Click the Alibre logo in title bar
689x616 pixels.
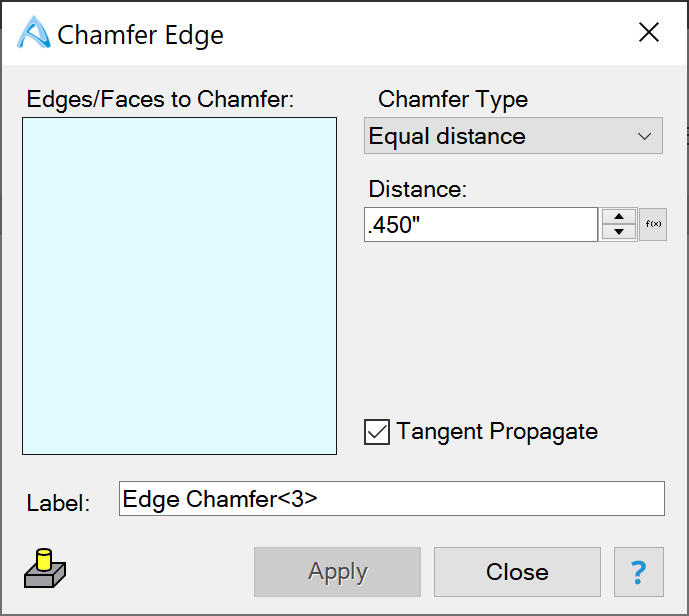tap(34, 34)
